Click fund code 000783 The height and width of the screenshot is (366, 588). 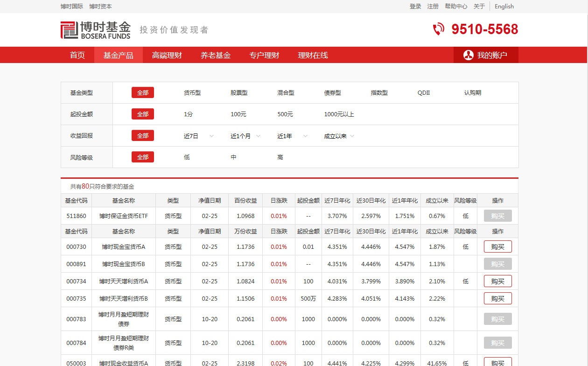click(76, 319)
